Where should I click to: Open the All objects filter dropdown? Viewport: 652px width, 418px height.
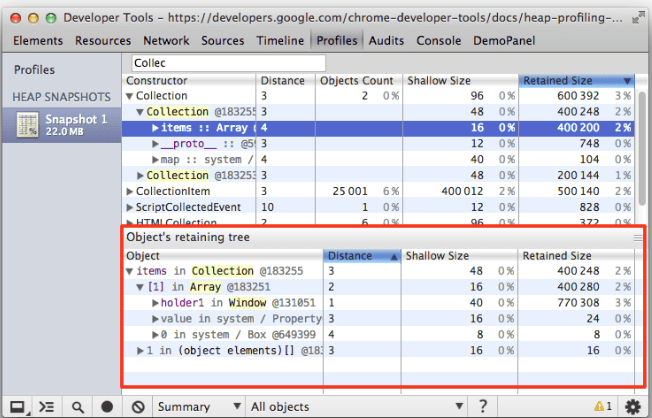pyautogui.click(x=357, y=406)
